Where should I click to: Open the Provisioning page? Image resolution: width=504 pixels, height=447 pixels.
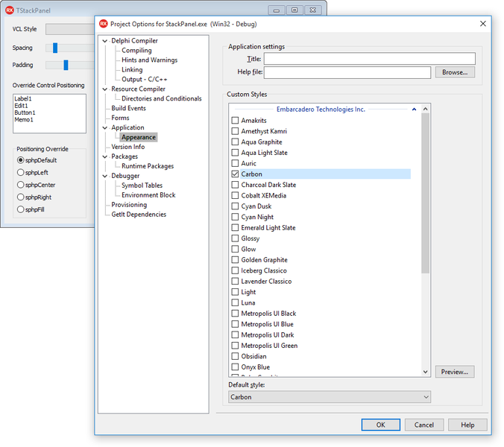coord(129,205)
